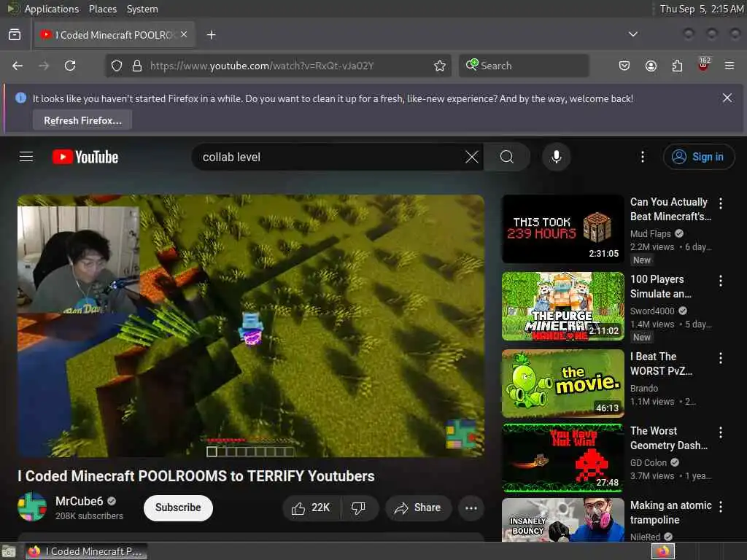The height and width of the screenshot is (560, 747).
Task: View site security padlock info
Action: [x=137, y=66]
